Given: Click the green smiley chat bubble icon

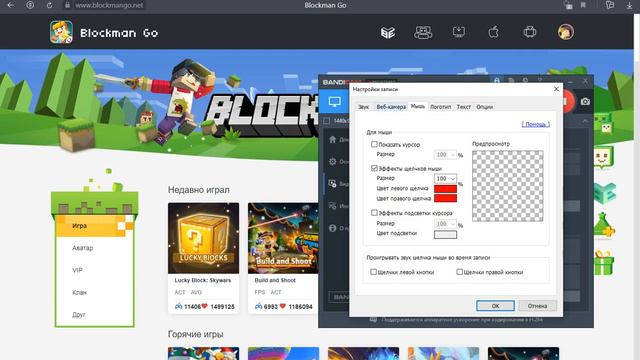Looking at the screenshot, I should (x=603, y=158).
